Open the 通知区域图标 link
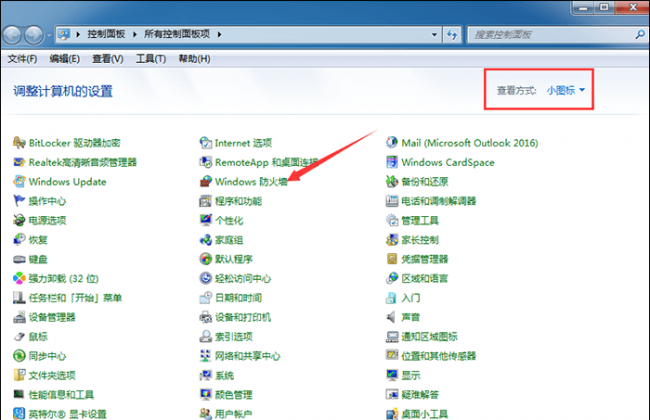The height and width of the screenshot is (420, 650). point(429,336)
